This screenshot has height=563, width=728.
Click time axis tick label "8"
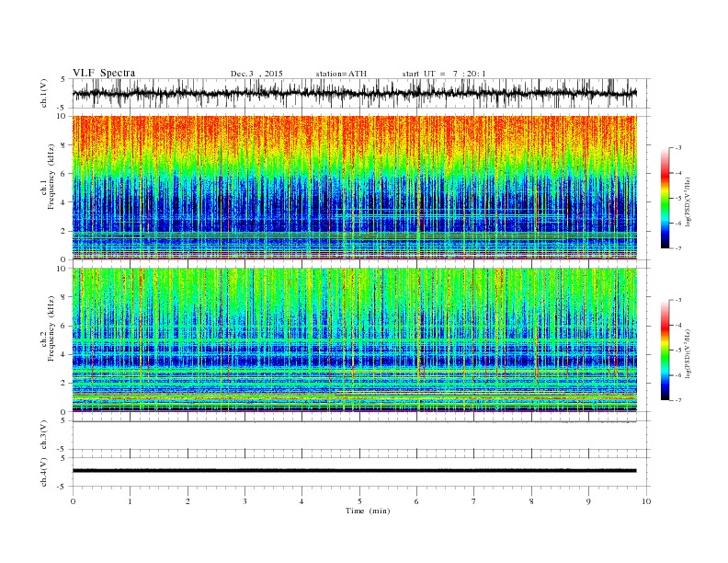(531, 501)
